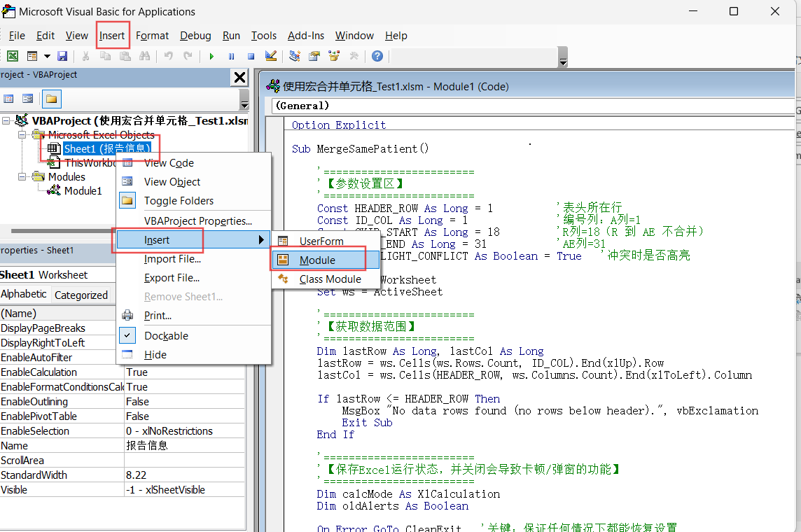Insert a new Module from submenu
This screenshot has height=532, width=801.
click(326, 260)
